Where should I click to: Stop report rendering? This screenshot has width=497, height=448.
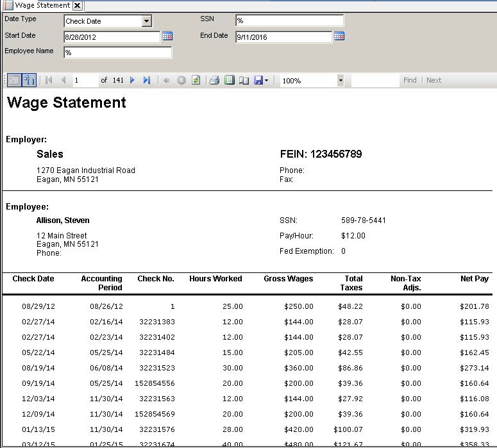[x=181, y=80]
